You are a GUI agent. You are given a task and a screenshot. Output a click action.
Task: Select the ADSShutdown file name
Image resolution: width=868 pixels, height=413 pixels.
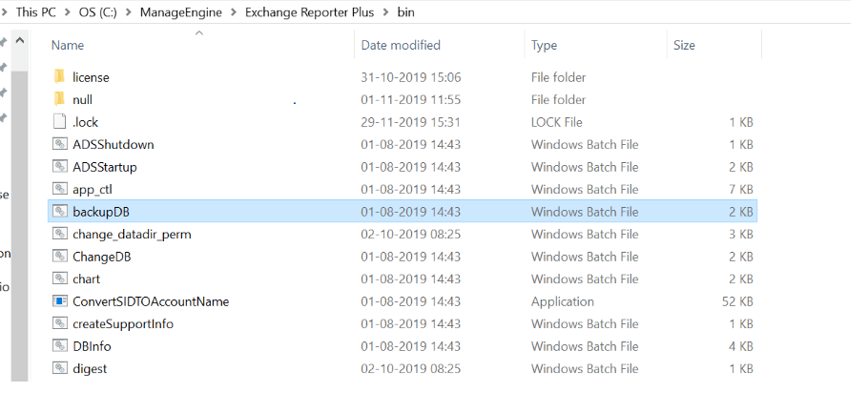point(113,144)
